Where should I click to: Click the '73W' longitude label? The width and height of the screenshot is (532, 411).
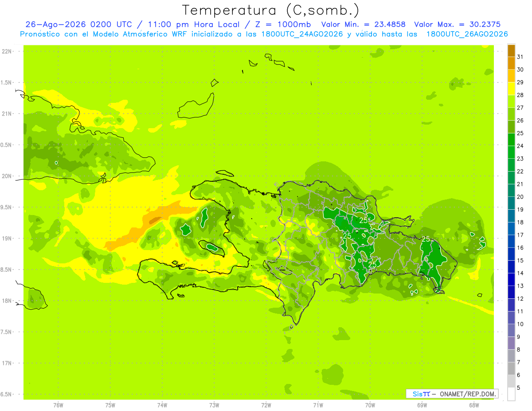[x=214, y=405]
